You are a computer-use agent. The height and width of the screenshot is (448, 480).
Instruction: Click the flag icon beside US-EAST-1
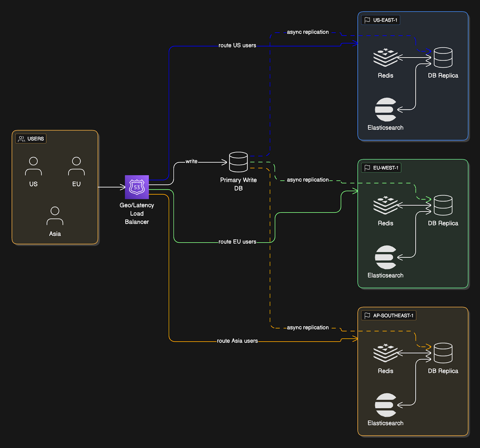coord(367,20)
